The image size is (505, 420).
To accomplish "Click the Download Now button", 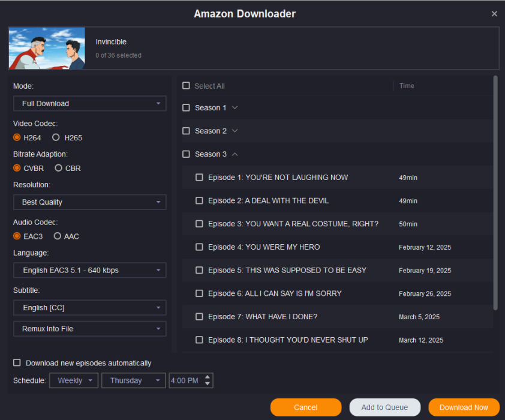I will (464, 407).
